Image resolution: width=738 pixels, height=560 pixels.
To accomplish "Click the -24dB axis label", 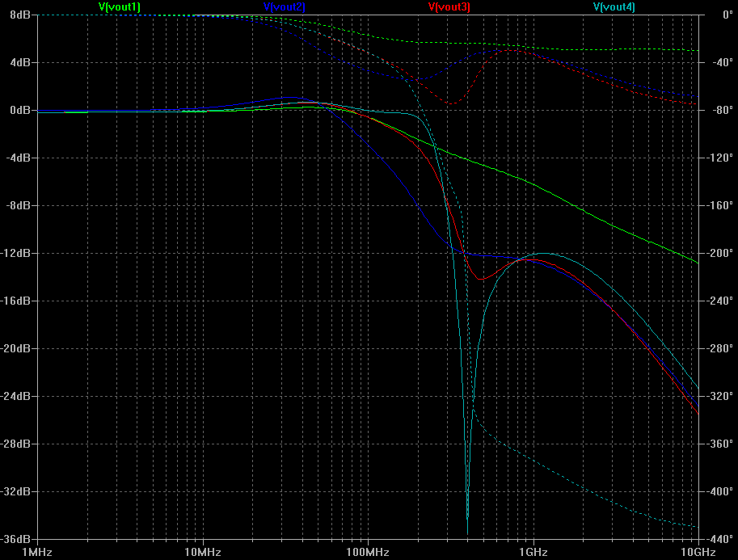I will (15, 396).
